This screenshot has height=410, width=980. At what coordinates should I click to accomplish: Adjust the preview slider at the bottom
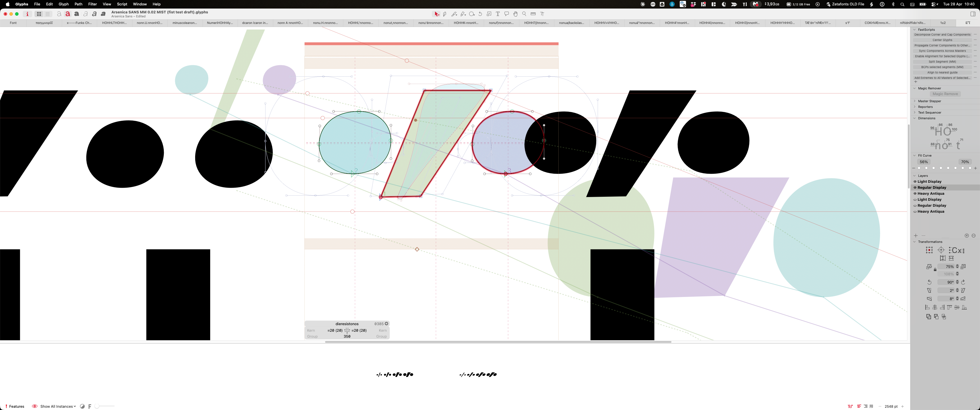[x=105, y=406]
